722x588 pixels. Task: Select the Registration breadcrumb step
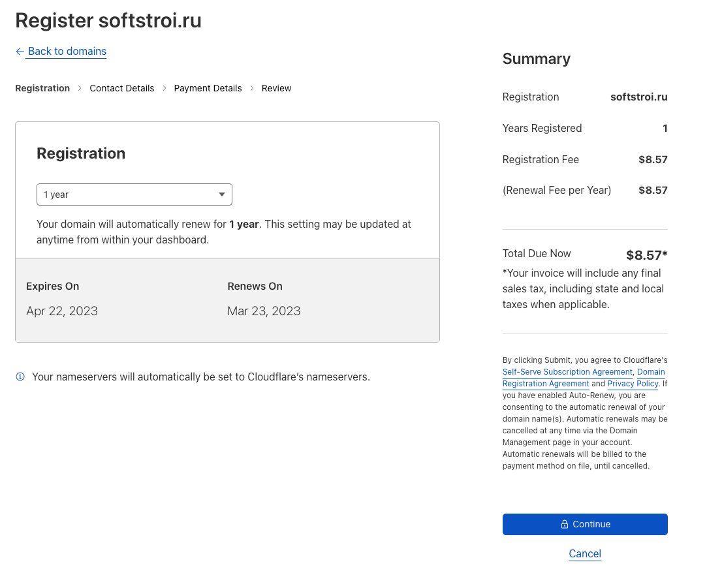coord(42,88)
